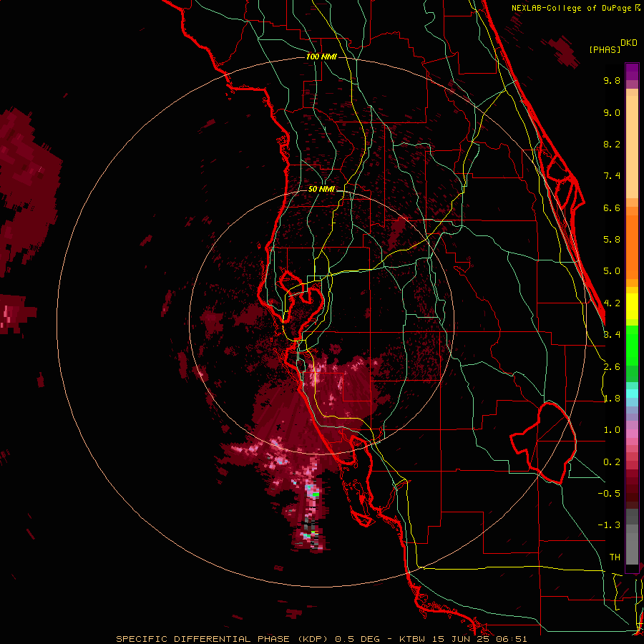Pick the purple band atop the color bar
The height and width of the screenshot is (644, 644).
[x=632, y=72]
